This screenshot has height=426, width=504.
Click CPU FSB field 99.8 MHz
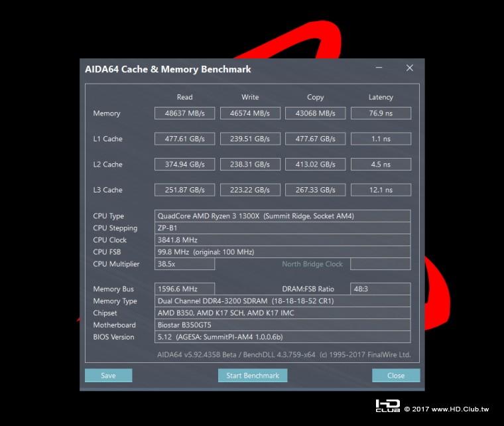[283, 252]
